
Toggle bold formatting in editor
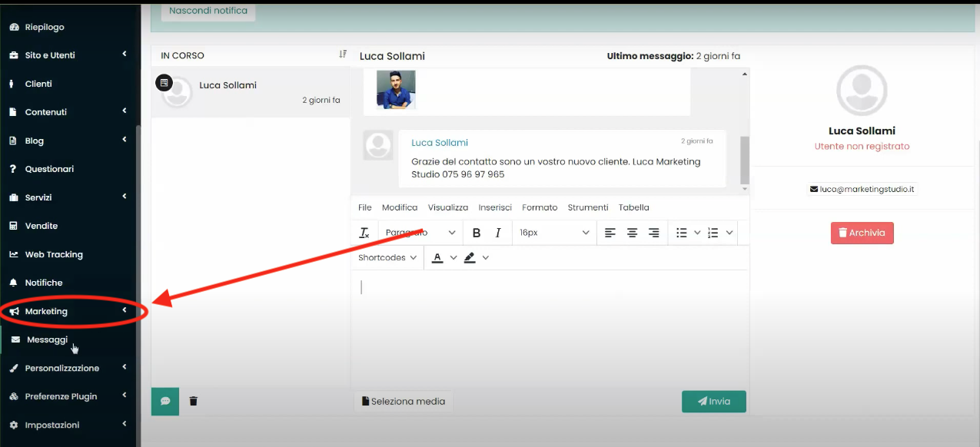pos(477,233)
